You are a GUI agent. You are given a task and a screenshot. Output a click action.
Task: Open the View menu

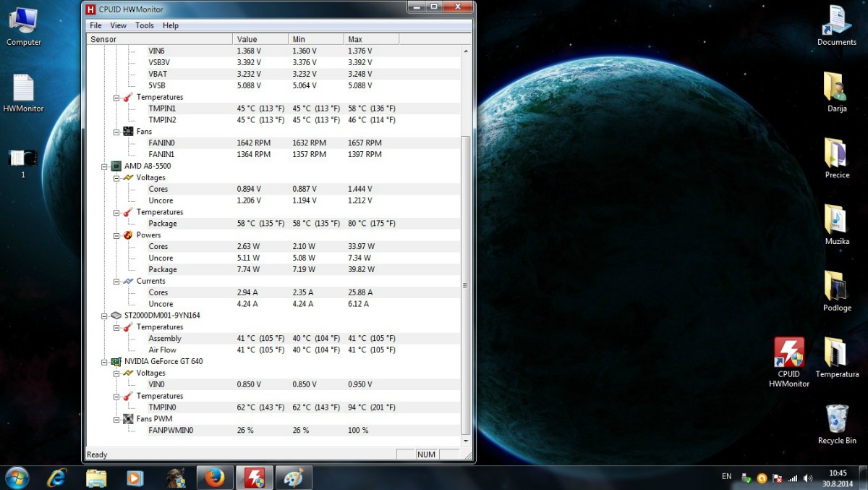(x=118, y=25)
